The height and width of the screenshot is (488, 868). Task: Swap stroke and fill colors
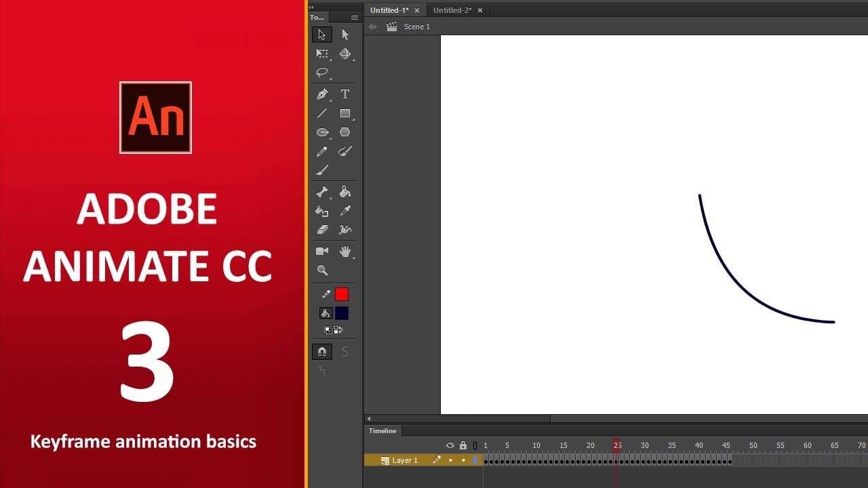click(x=338, y=329)
